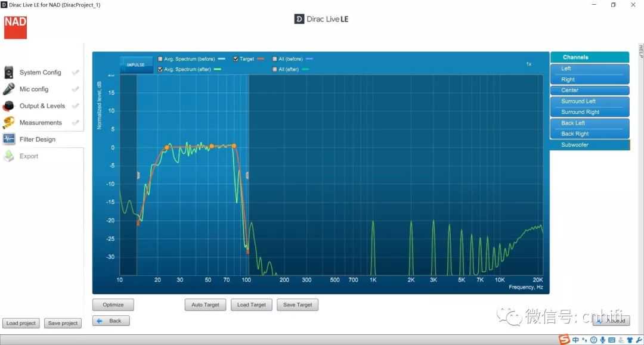Click the orange target point near 80 Hz
This screenshot has height=345, width=644.
pos(234,145)
